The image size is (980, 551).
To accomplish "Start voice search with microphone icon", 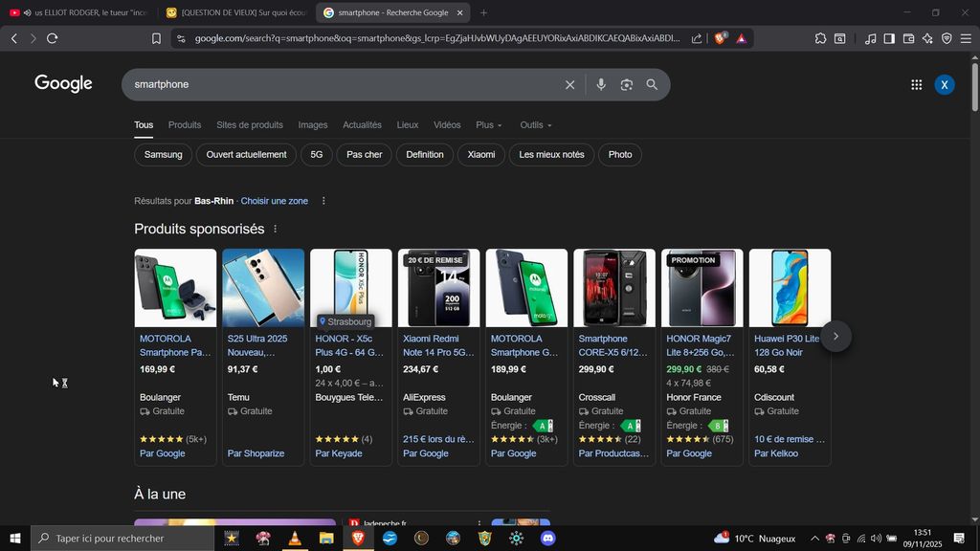I will pos(600,84).
